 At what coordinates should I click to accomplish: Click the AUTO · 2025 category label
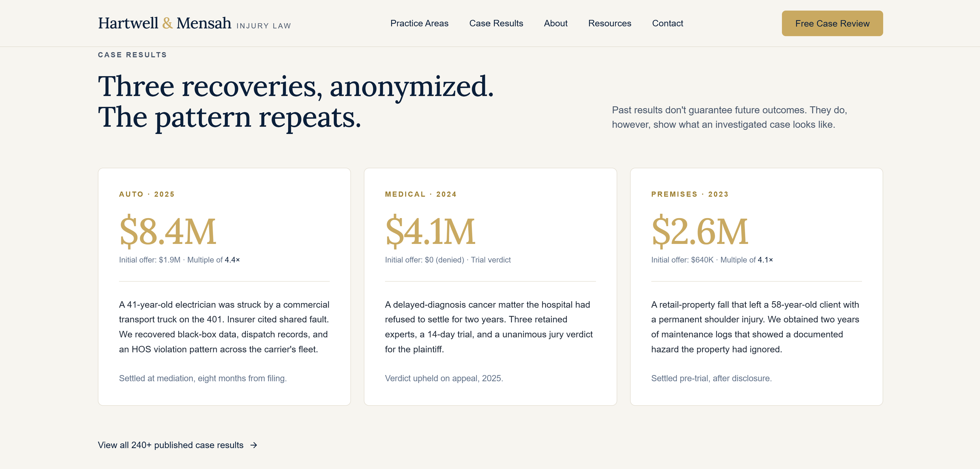point(146,194)
